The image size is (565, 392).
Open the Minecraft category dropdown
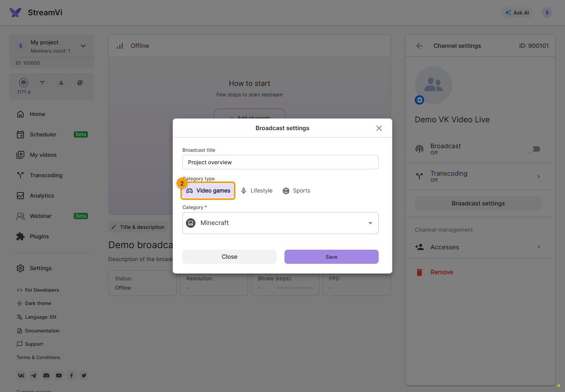click(x=281, y=223)
